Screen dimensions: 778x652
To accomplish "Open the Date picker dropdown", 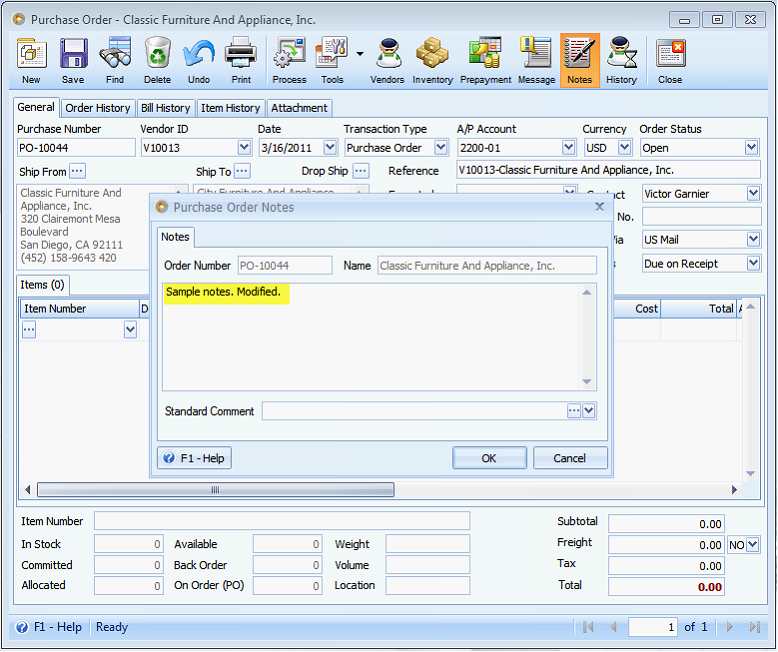I will coord(330,147).
